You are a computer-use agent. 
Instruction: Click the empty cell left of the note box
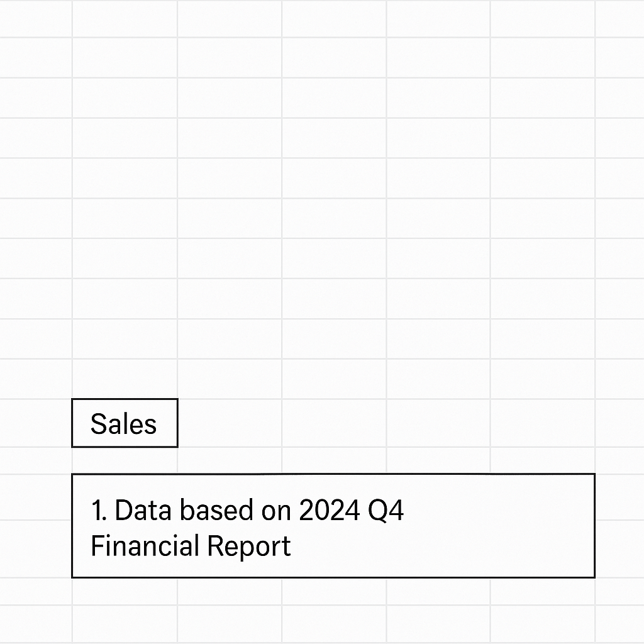click(x=35, y=525)
